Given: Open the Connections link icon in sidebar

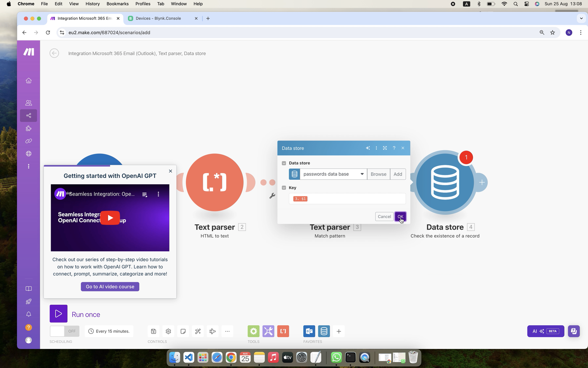Looking at the screenshot, I should click(x=29, y=141).
